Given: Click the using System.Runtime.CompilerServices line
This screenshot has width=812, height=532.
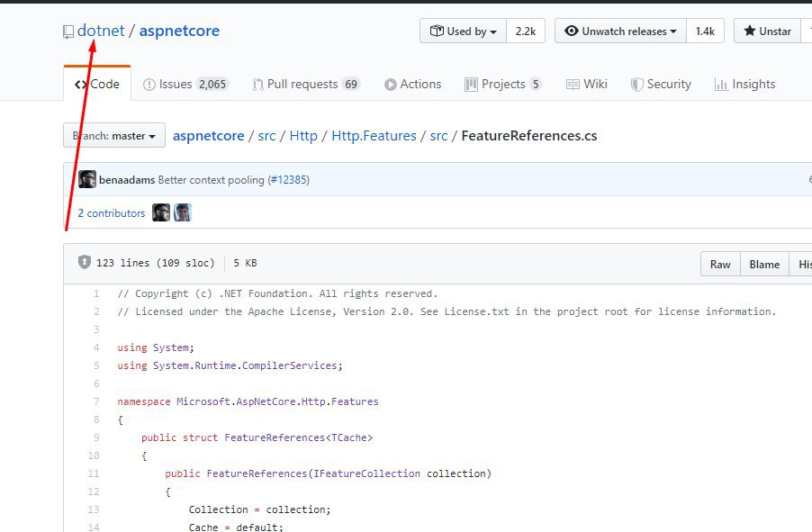Looking at the screenshot, I should click(x=230, y=365).
